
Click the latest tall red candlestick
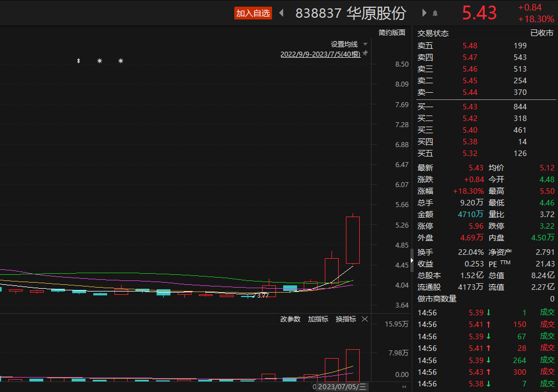353,240
